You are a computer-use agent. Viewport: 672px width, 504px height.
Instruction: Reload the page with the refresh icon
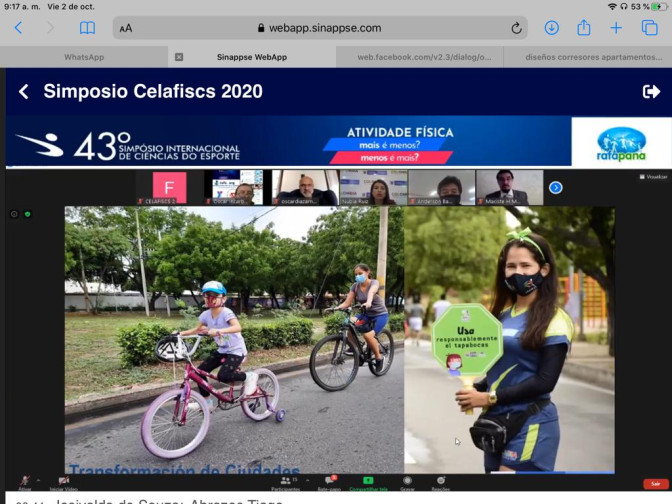click(x=517, y=28)
